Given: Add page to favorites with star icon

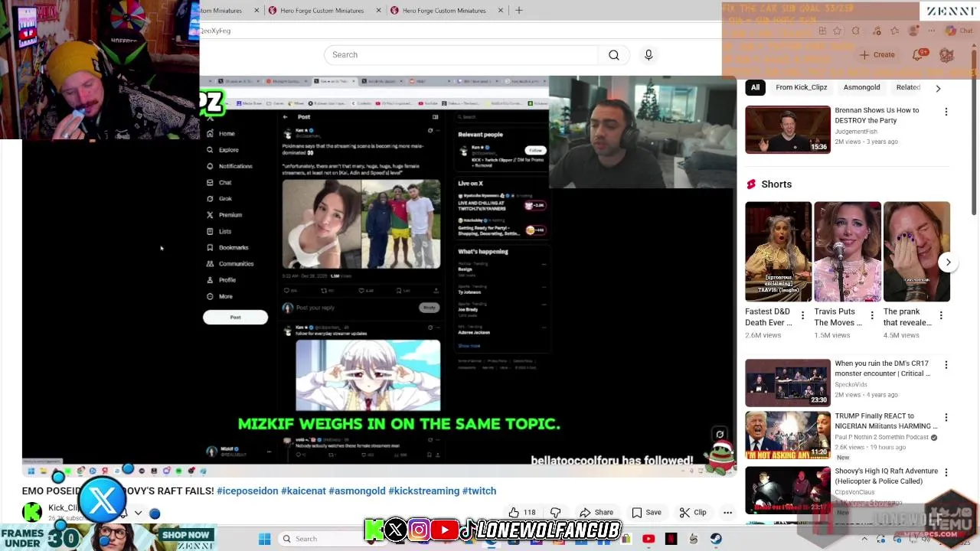Looking at the screenshot, I should pos(838,31).
